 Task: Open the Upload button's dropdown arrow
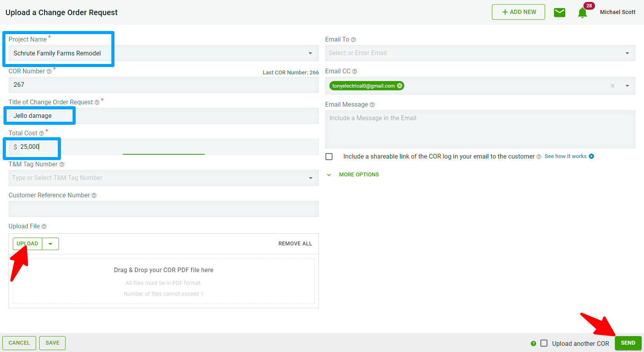[x=50, y=244]
